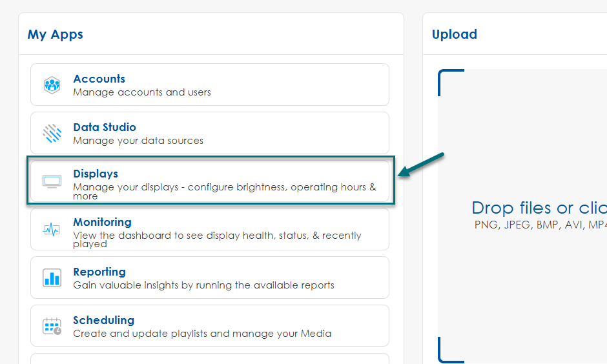Image resolution: width=607 pixels, height=364 pixels.
Task: Click the Reporting bar chart icon
Action: [52, 278]
